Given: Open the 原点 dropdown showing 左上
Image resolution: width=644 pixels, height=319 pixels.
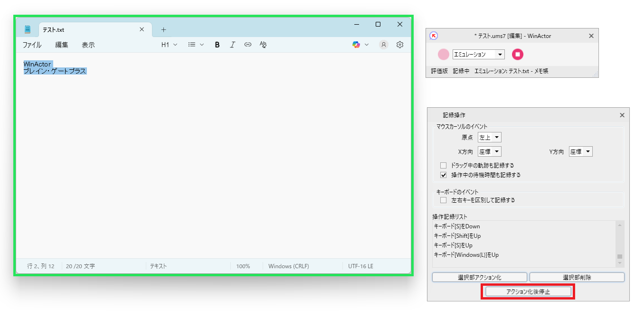Looking at the screenshot, I should coord(490,137).
